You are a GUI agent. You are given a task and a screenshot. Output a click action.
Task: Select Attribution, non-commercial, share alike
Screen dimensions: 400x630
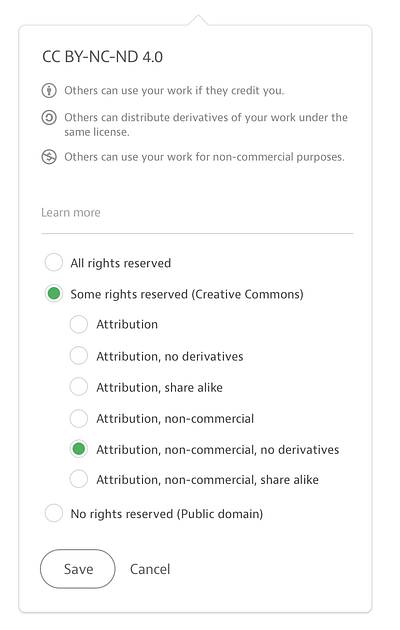[x=79, y=479]
